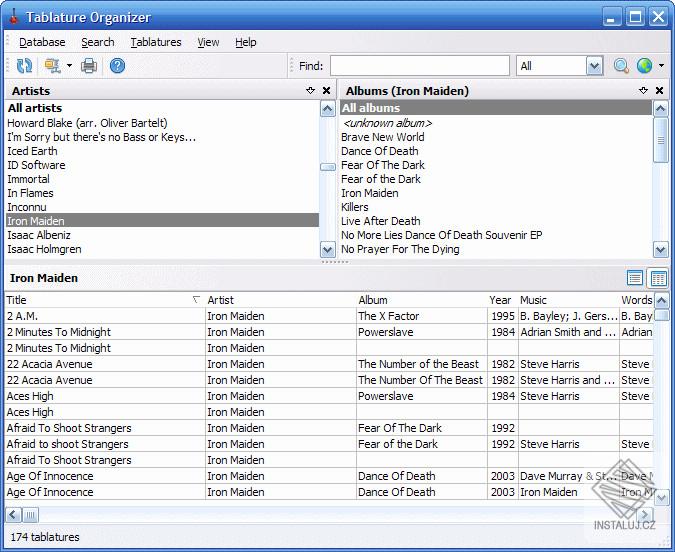This screenshot has width=675, height=552.
Task: Sort table by Music column header
Action: coord(569,300)
